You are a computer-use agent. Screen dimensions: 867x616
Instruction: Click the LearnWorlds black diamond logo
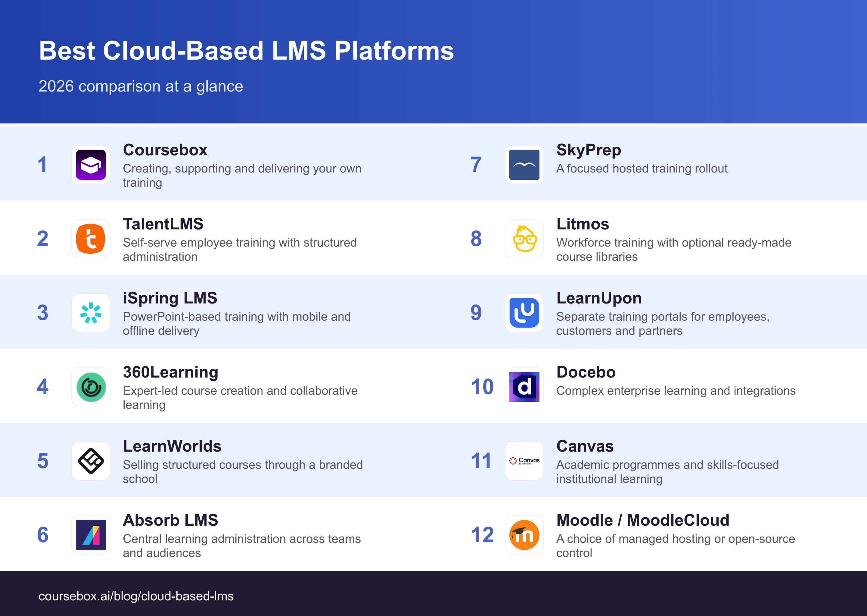(x=91, y=461)
